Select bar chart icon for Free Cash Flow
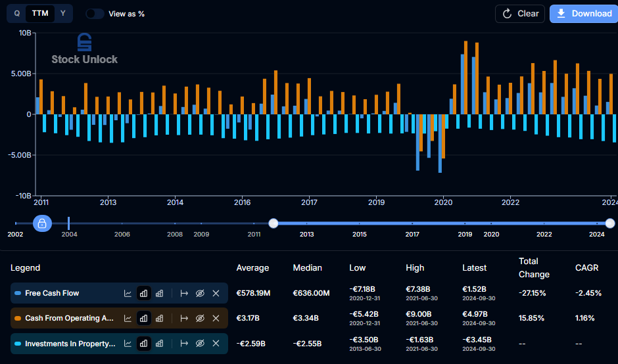 (x=144, y=293)
